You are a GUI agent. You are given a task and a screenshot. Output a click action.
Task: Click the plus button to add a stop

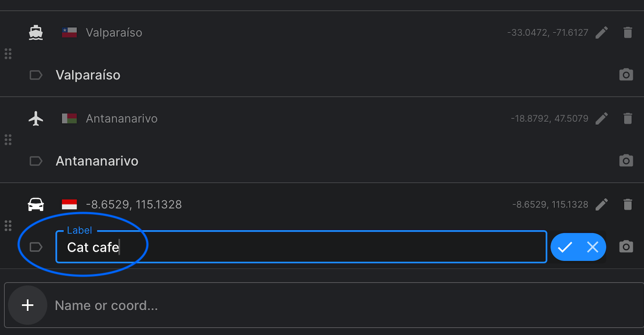click(28, 305)
